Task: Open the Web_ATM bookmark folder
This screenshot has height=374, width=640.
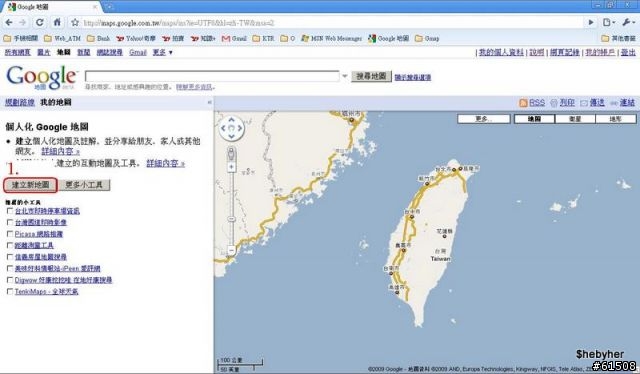Action: point(62,38)
